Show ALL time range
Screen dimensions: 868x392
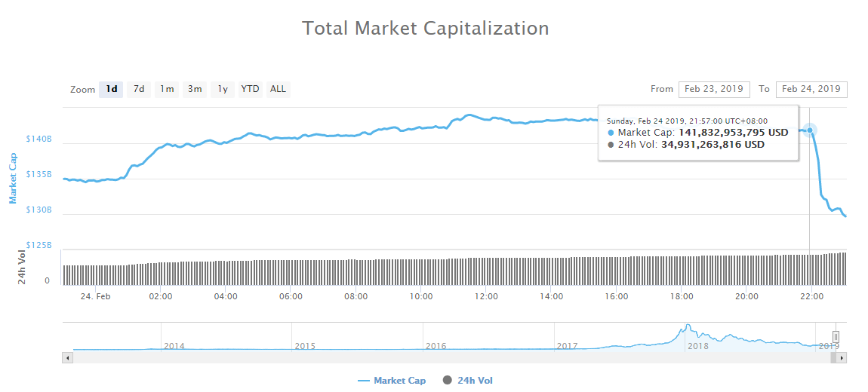278,89
